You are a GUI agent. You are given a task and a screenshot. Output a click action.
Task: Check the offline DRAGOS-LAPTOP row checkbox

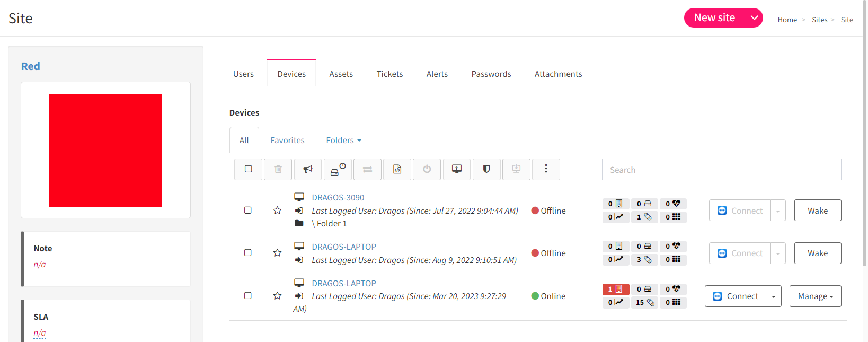point(247,253)
